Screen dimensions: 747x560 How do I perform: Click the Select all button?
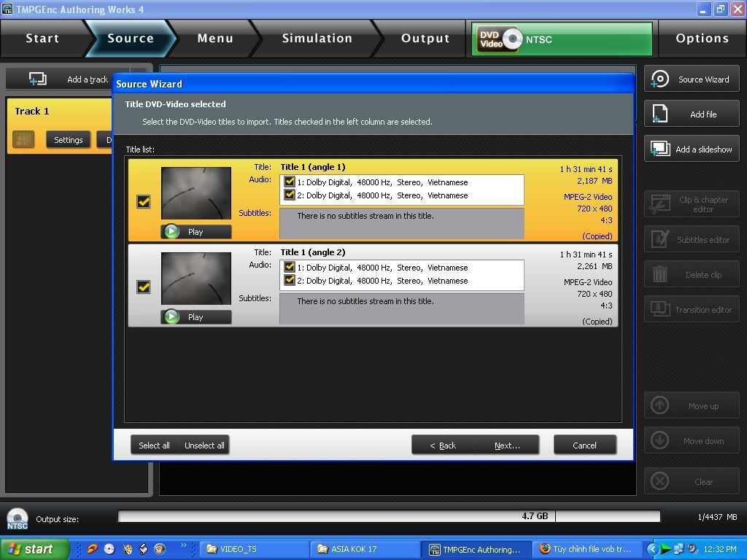[154, 446]
